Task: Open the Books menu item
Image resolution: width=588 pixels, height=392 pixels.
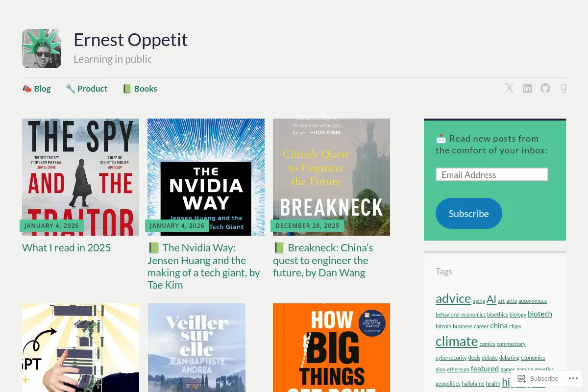Action: coord(140,89)
